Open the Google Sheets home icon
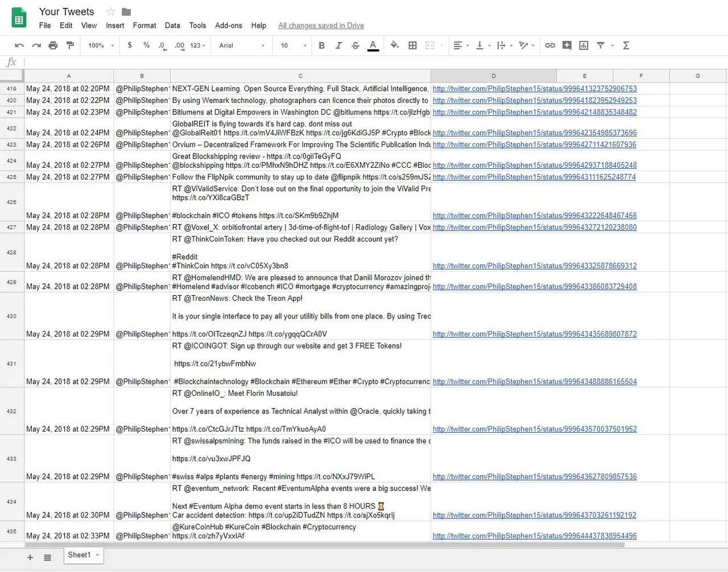 click(19, 18)
